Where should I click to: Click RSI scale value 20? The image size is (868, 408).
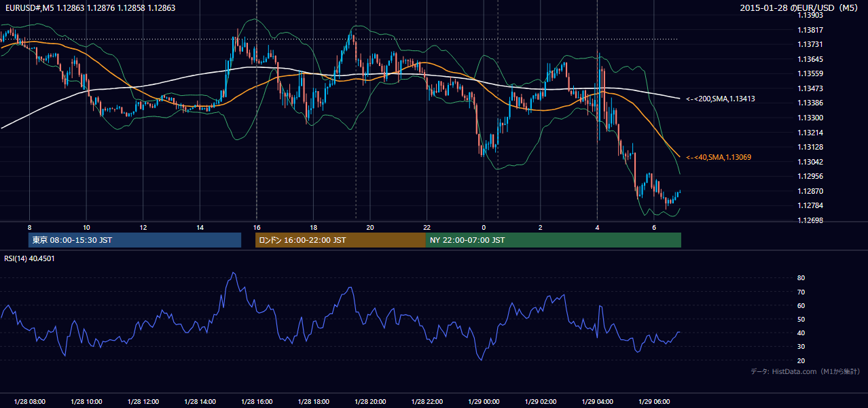[x=801, y=360]
